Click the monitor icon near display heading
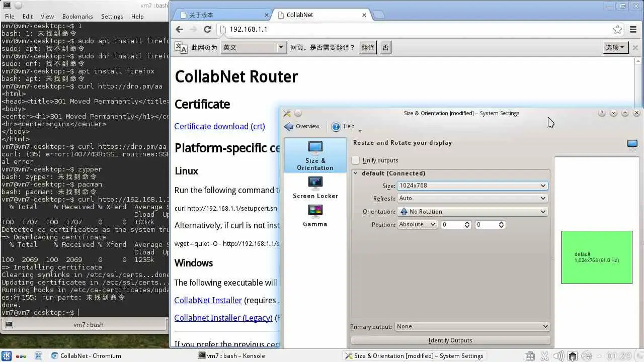 632,144
